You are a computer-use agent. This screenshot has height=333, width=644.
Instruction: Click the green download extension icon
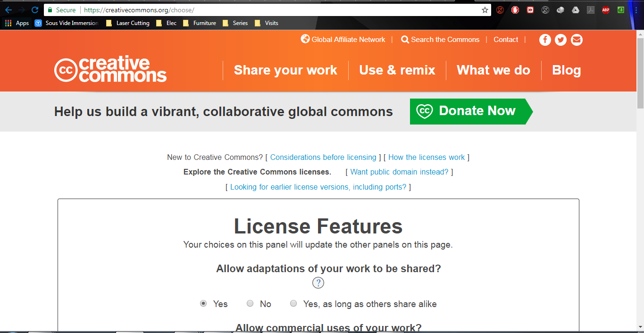[621, 10]
